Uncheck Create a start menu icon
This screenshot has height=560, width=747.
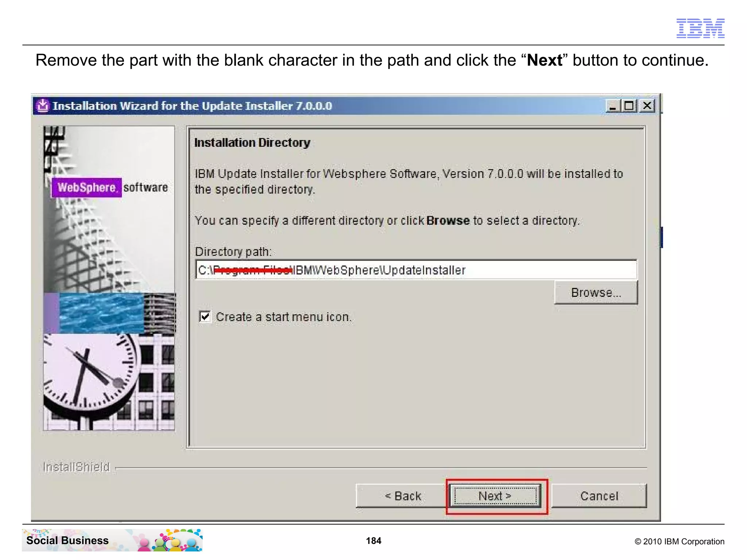click(205, 316)
